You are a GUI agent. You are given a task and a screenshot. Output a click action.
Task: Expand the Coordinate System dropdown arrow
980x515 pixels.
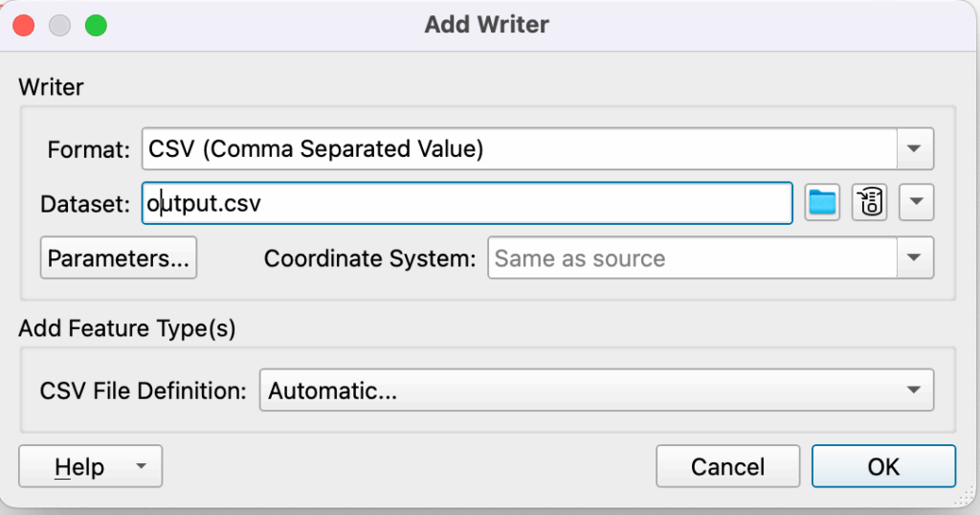(915, 258)
